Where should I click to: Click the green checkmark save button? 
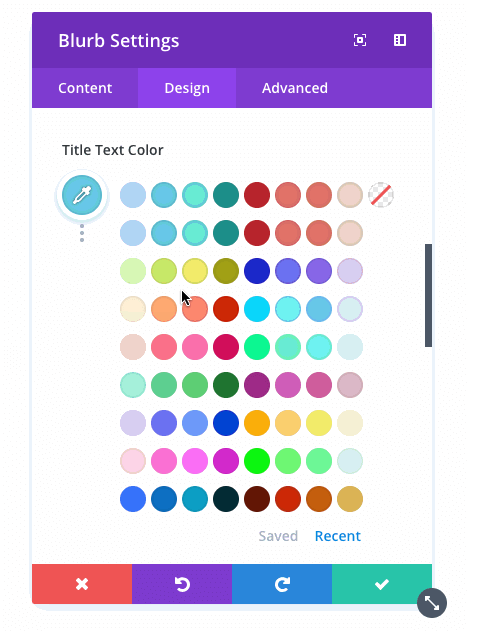(382, 584)
